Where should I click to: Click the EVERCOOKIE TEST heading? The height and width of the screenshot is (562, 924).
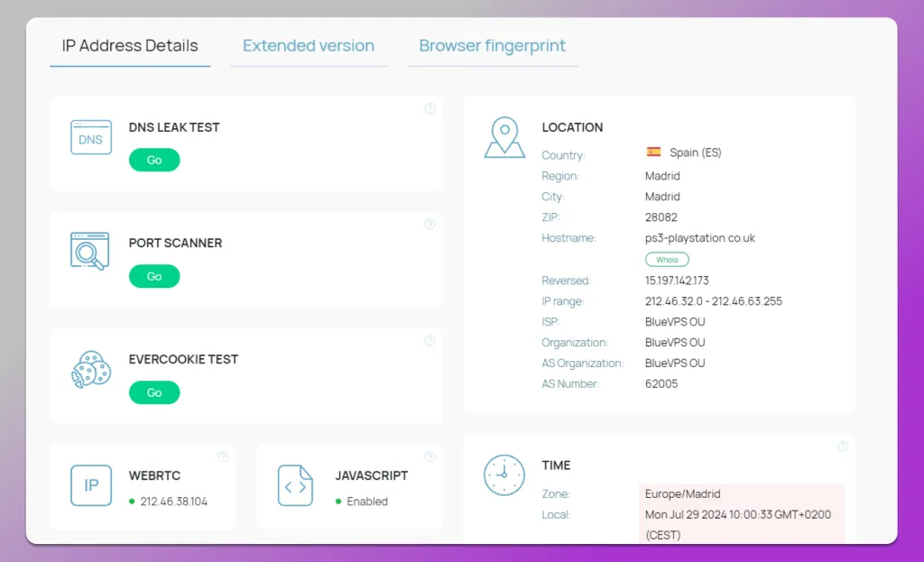[183, 359]
